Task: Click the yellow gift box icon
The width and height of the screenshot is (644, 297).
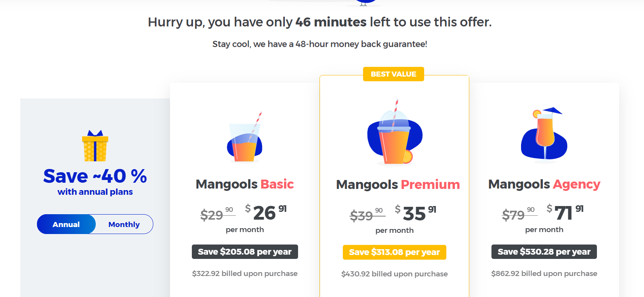Action: [x=95, y=146]
